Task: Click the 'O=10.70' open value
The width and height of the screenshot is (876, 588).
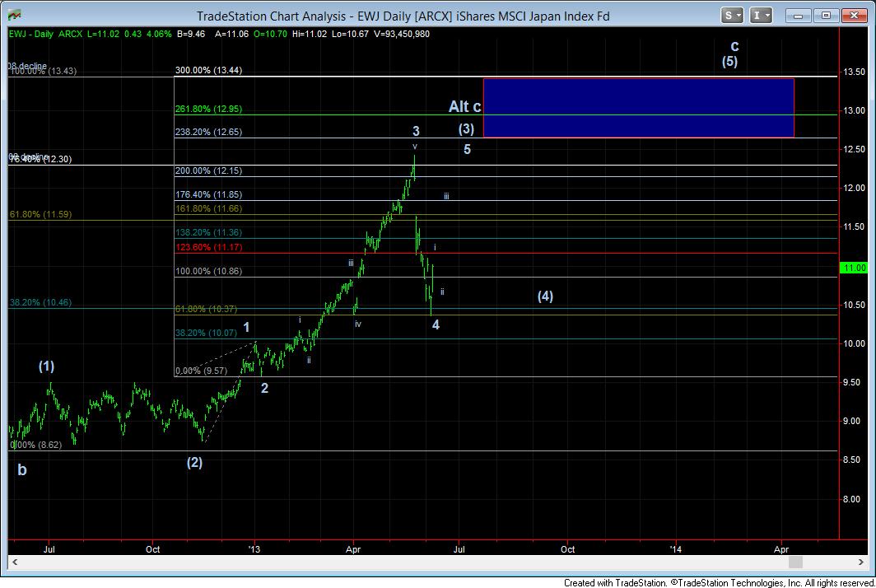Action: tap(270, 34)
